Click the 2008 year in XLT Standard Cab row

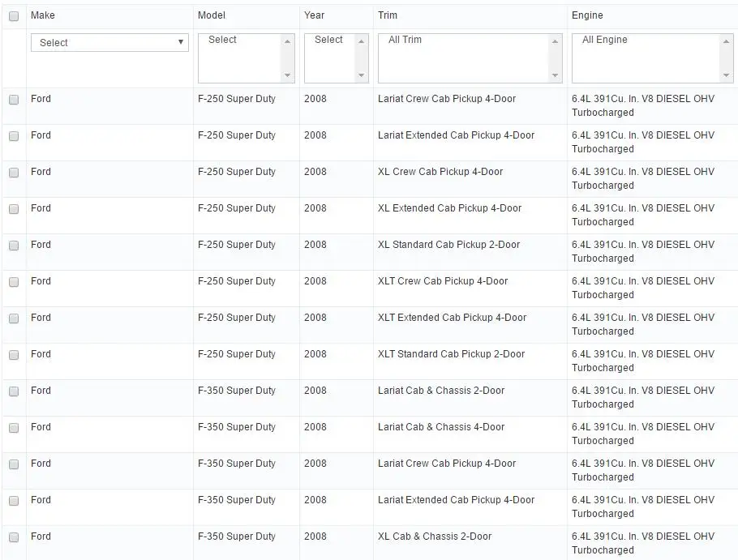[315, 353]
